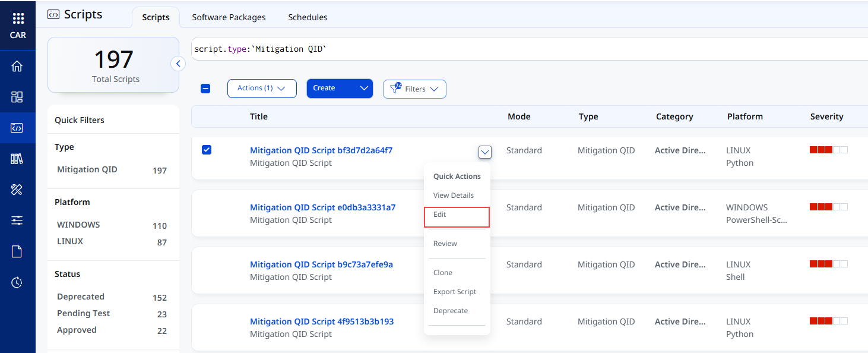Click the Type column header
868x353 pixels.
(588, 116)
